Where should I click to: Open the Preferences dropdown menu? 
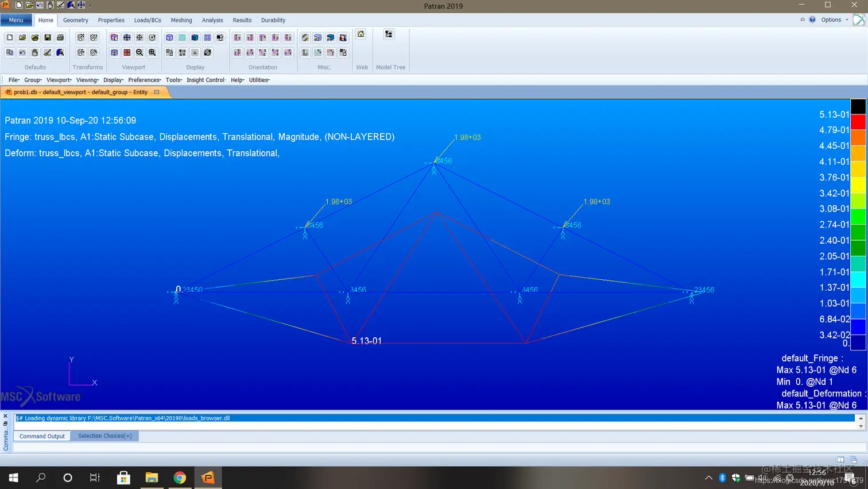145,80
